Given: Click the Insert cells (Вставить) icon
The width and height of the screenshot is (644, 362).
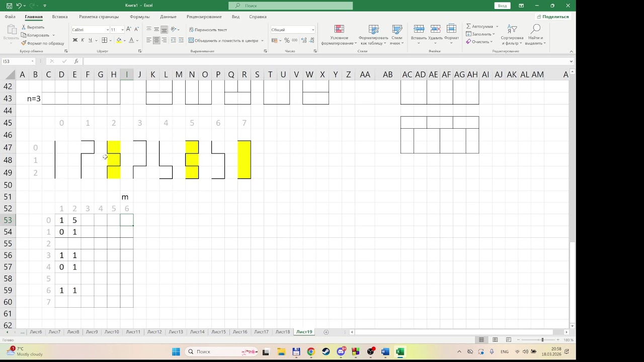Looking at the screenshot, I should point(419,29).
